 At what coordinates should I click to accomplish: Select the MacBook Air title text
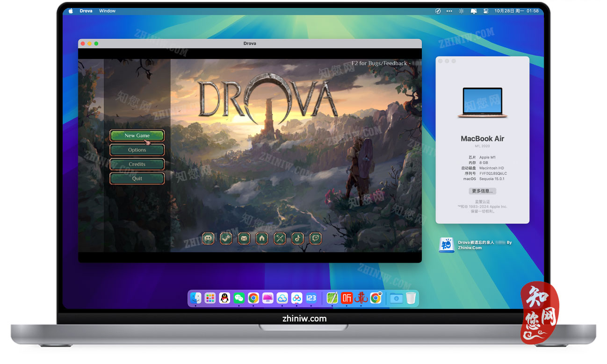click(482, 139)
